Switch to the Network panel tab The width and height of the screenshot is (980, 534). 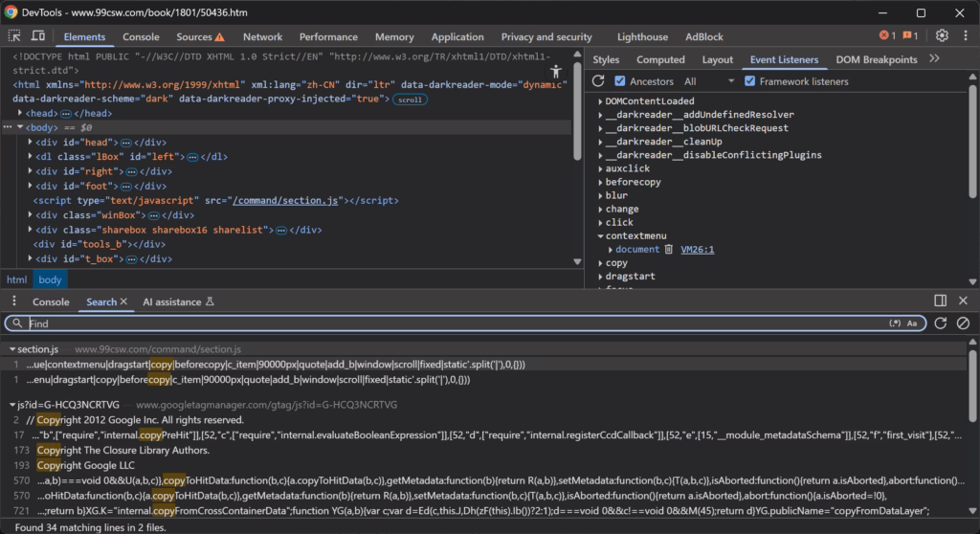click(262, 37)
